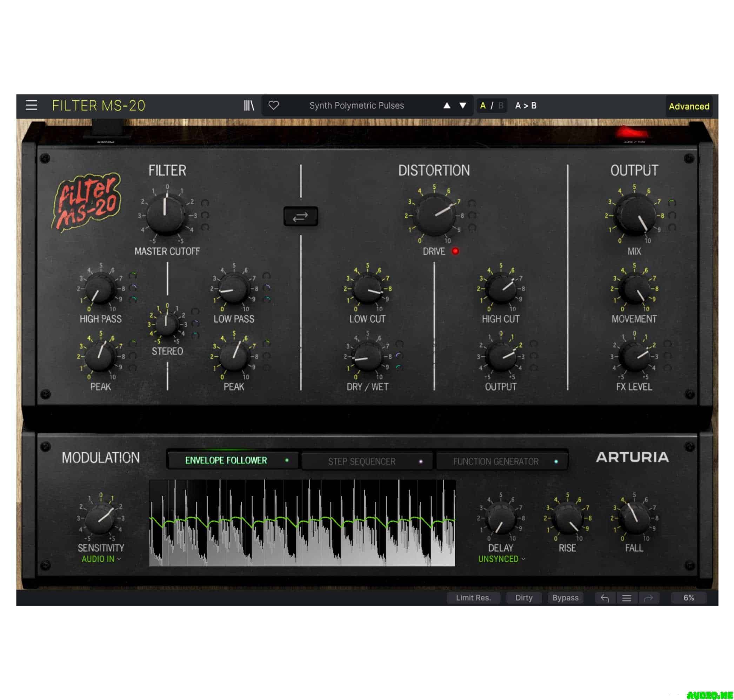Copy A to B with A > B
This screenshot has height=700, width=734.
[x=526, y=106]
